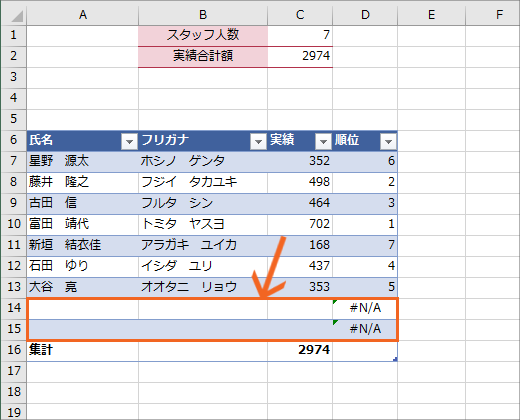The image size is (520, 420).
Task: Select the cell イシダ ユリ
Action: pyautogui.click(x=203, y=266)
